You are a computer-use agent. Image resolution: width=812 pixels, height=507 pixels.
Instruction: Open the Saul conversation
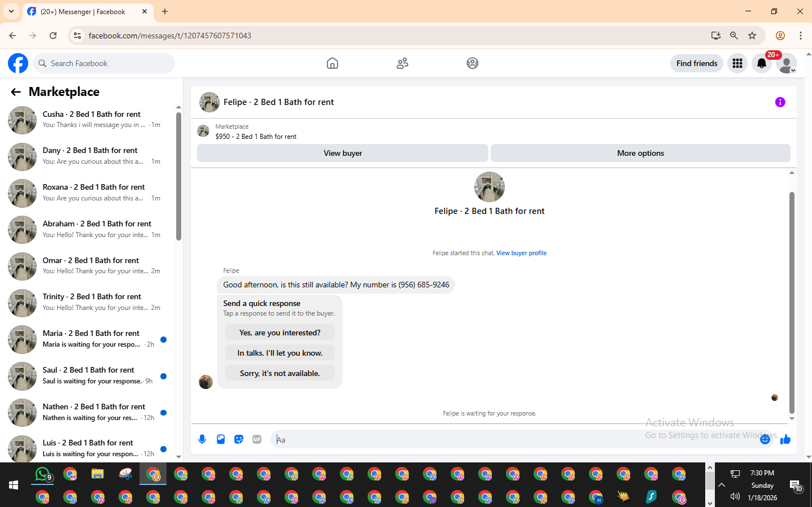[x=88, y=376]
